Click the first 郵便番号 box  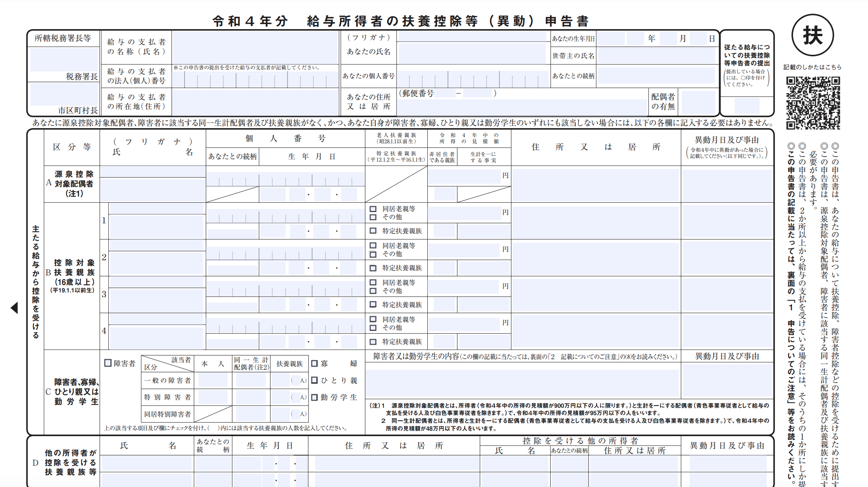445,93
